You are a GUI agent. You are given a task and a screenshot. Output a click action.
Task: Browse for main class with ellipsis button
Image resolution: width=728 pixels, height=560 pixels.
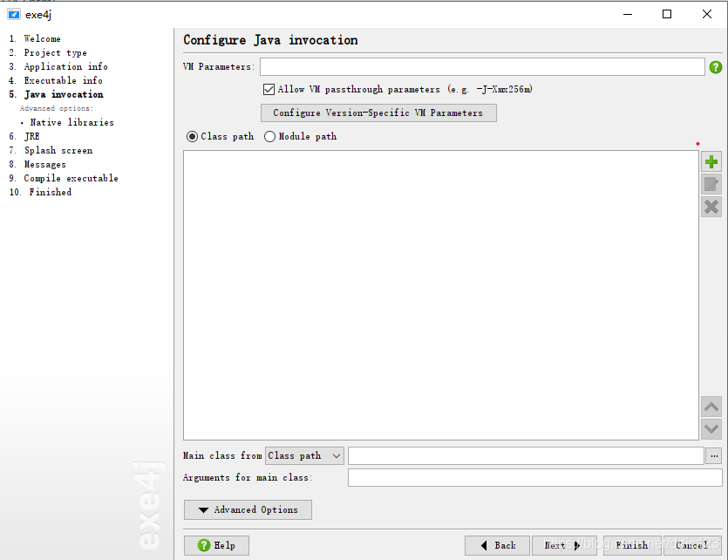(x=714, y=456)
